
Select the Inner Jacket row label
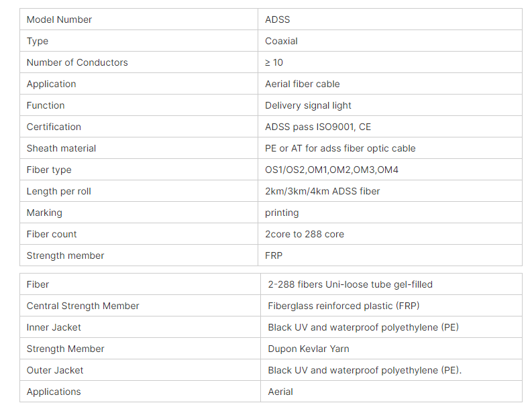coord(54,327)
